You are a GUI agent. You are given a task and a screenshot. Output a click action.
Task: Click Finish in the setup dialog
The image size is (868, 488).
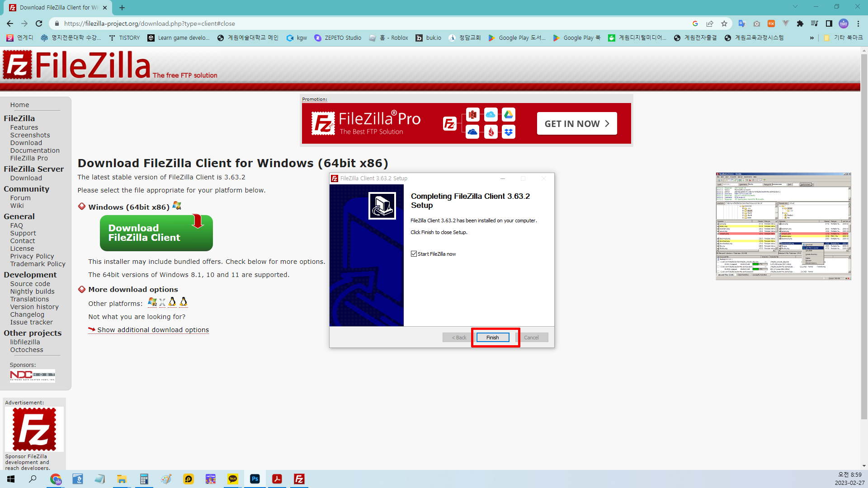(492, 338)
